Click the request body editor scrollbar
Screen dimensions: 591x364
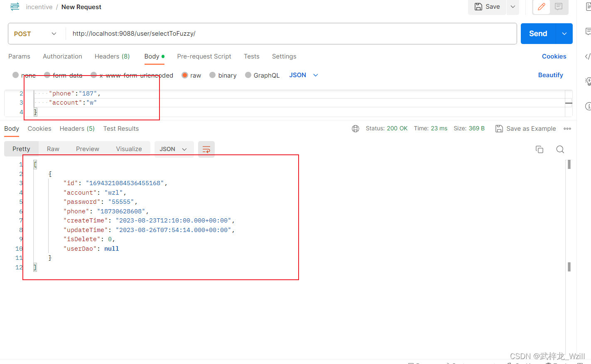(x=569, y=103)
